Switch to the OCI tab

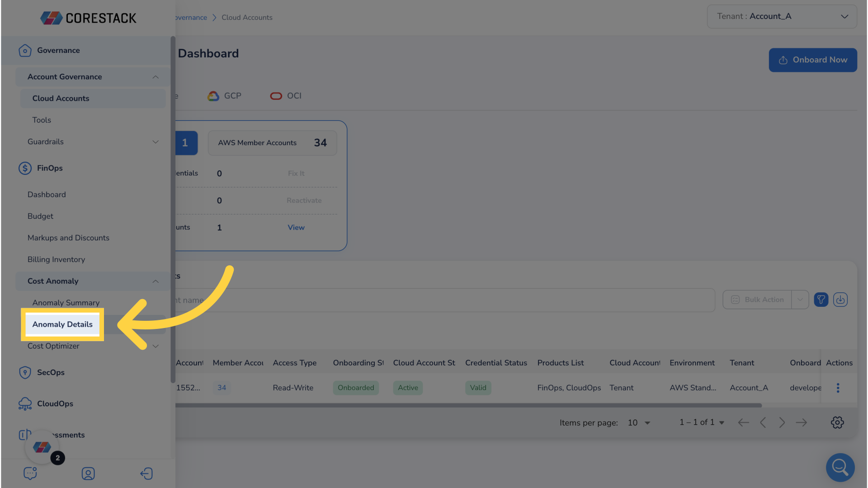[x=286, y=96]
